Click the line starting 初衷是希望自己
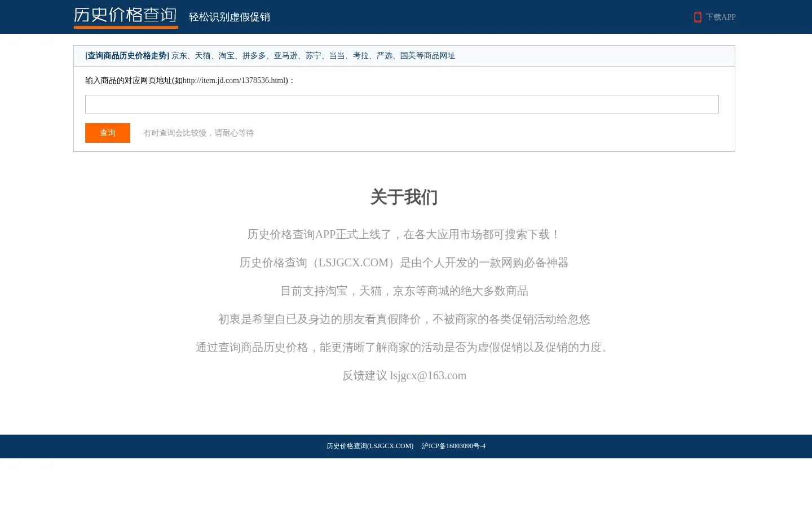Image resolution: width=812 pixels, height=508 pixels. [x=404, y=319]
